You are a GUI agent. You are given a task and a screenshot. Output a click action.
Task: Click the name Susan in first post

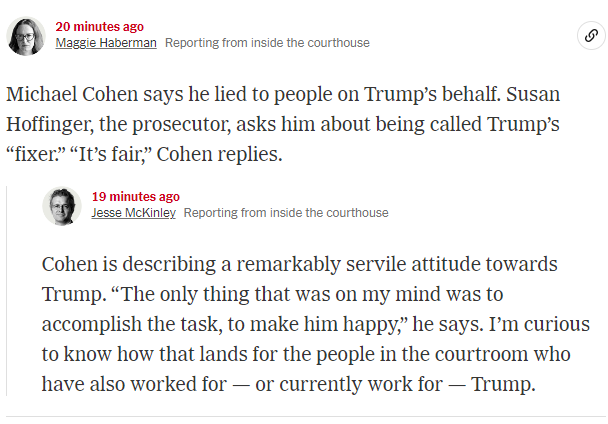[x=533, y=94]
